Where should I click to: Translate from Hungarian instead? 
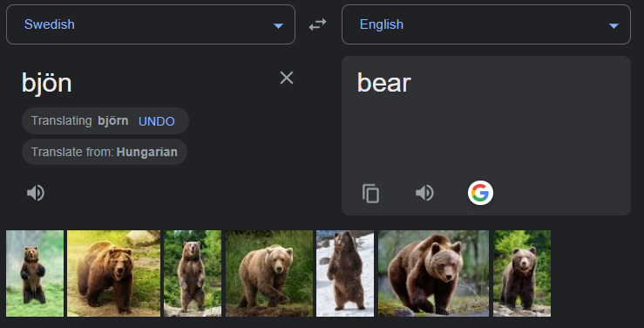(x=105, y=152)
